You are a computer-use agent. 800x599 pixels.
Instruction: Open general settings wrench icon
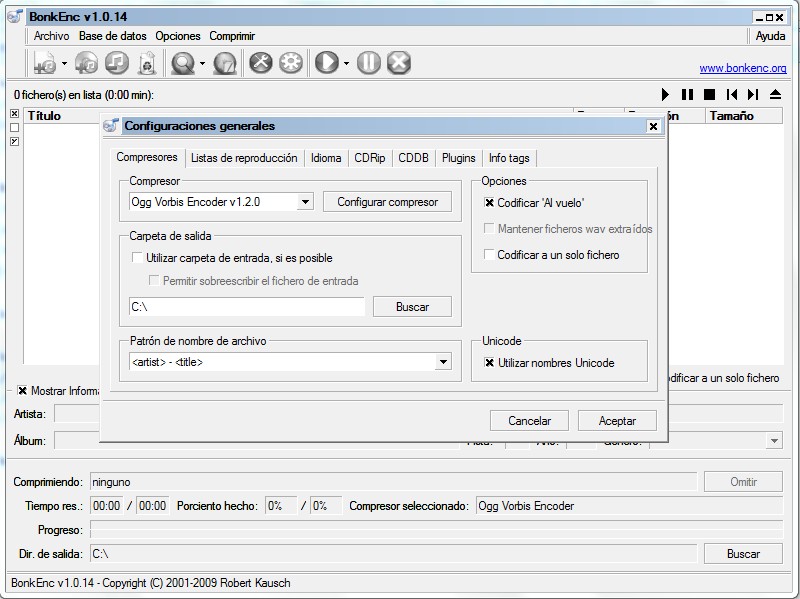coord(261,63)
